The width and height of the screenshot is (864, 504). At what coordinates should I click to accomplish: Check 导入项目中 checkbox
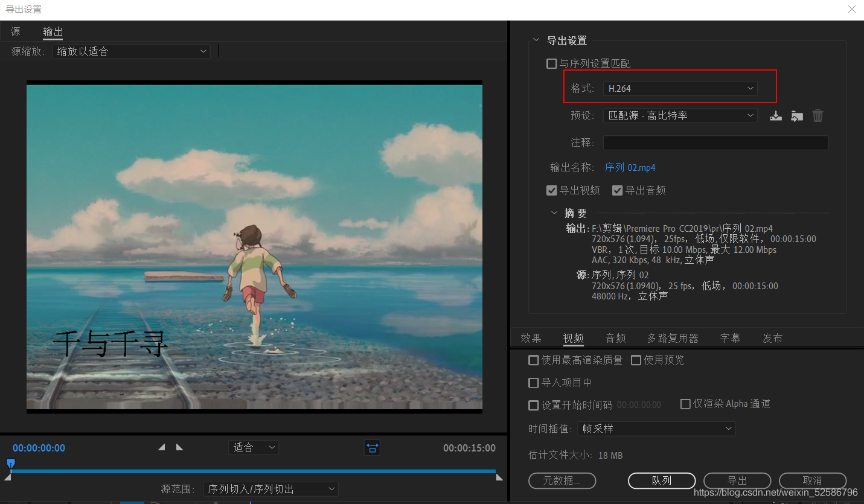point(533,383)
